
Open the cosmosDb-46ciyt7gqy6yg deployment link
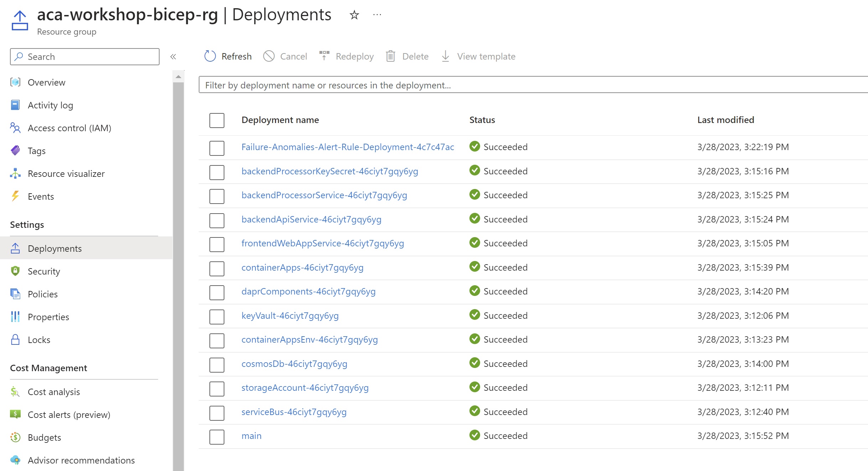(294, 364)
